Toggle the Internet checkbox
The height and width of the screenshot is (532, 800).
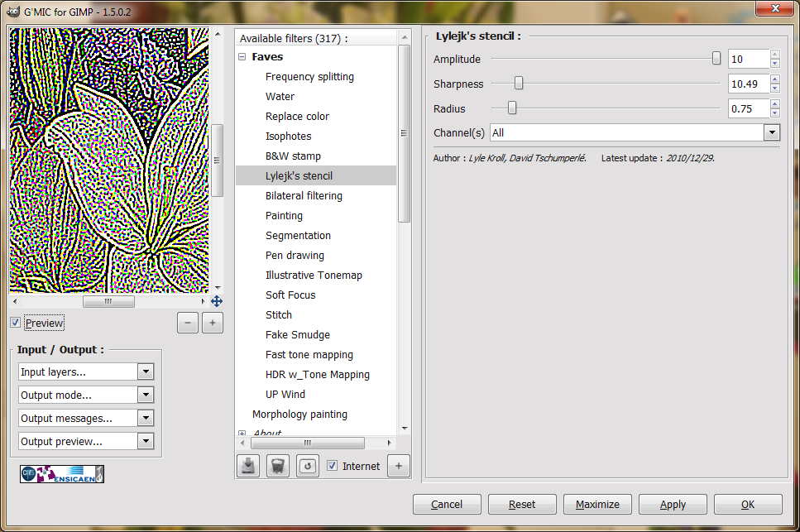(x=332, y=465)
